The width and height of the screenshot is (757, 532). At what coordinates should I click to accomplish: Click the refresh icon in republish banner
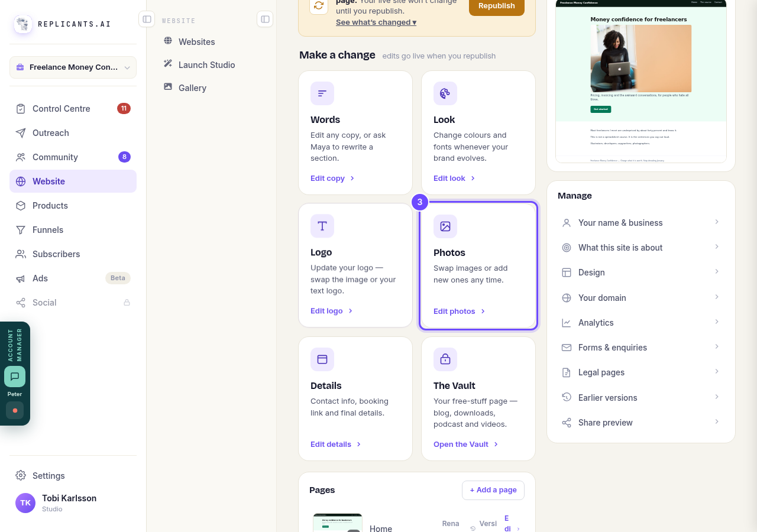[319, 5]
